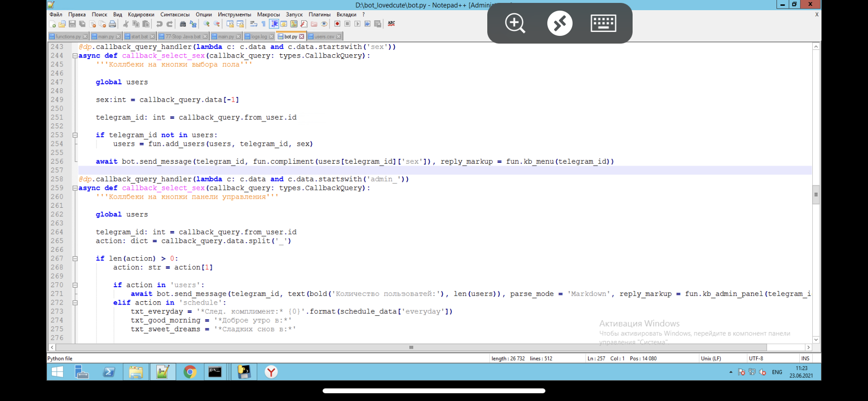868x401 pixels.
Task: Click the Zoom Out magnifier in the toolbar
Action: (217, 24)
